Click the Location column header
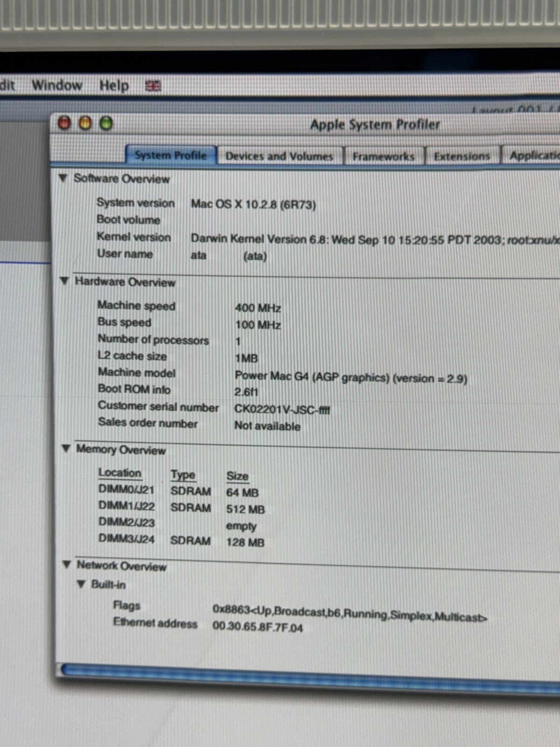The width and height of the screenshot is (560, 747). [119, 472]
